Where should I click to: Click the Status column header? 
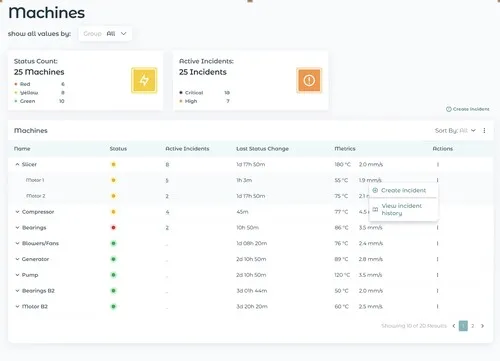coord(118,149)
